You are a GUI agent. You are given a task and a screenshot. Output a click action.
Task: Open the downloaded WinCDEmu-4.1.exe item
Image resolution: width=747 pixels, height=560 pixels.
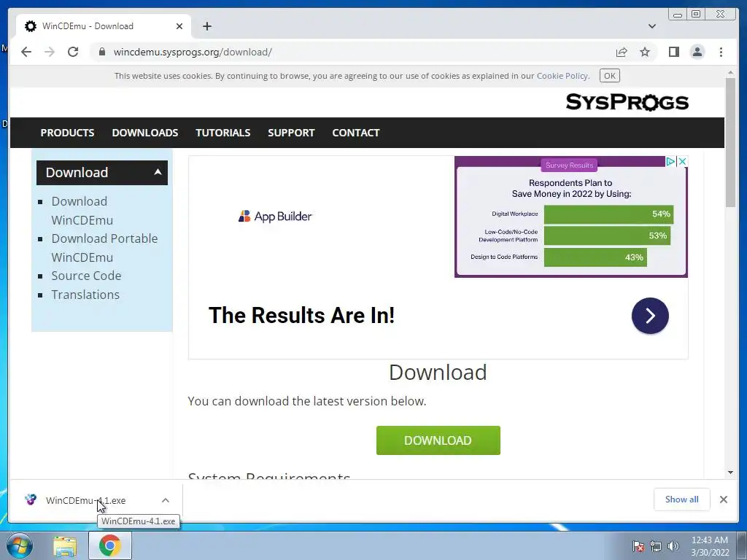[x=86, y=500]
